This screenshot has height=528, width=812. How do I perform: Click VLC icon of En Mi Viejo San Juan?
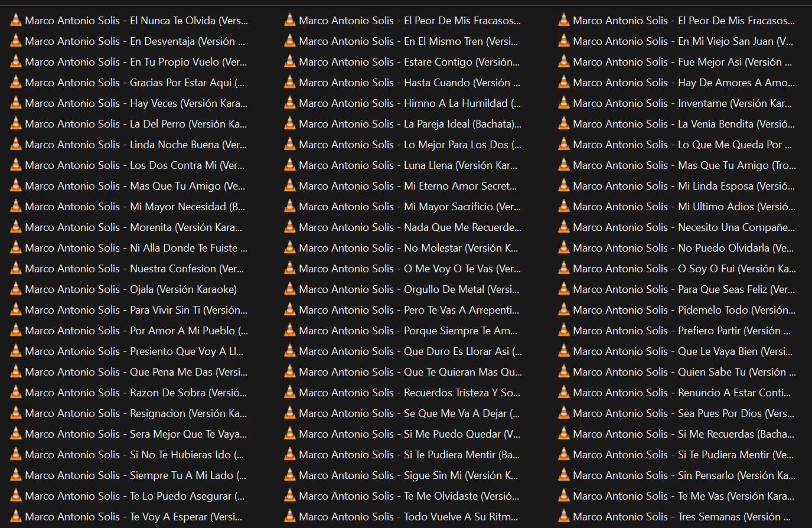(x=564, y=41)
